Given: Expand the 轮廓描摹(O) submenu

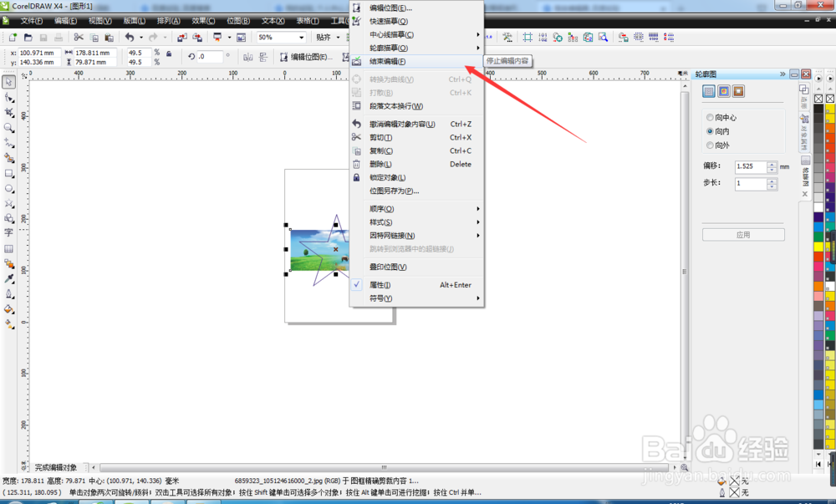Looking at the screenshot, I should coord(416,48).
